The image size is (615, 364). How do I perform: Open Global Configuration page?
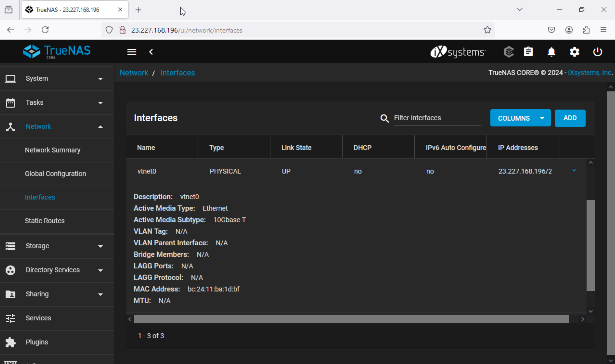(x=55, y=174)
